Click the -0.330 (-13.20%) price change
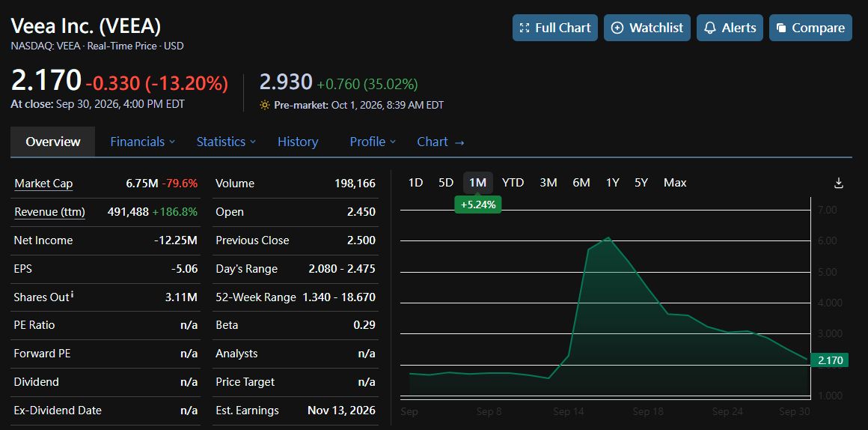The width and height of the screenshot is (868, 430). click(x=156, y=84)
